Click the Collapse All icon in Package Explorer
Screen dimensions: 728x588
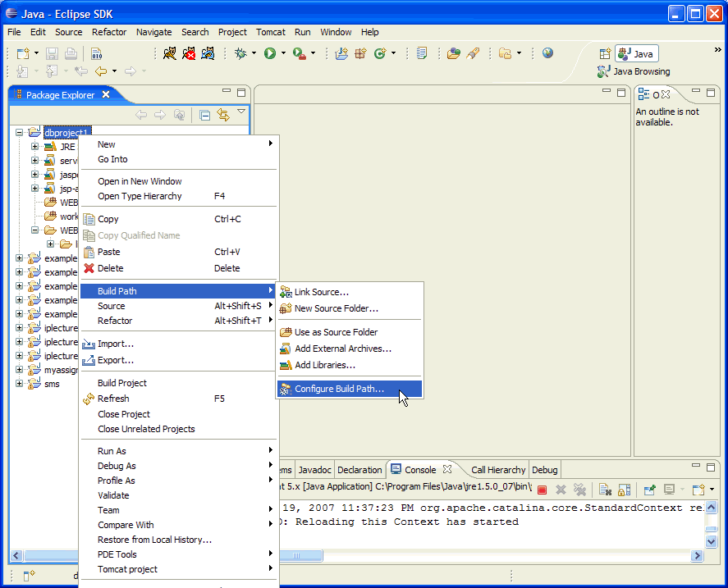pos(204,115)
